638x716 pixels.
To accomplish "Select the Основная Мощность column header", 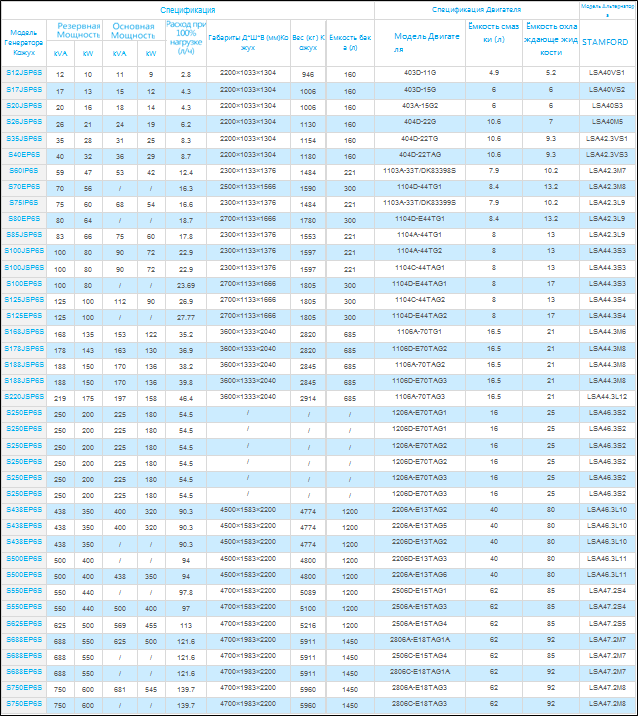I will pos(134,30).
